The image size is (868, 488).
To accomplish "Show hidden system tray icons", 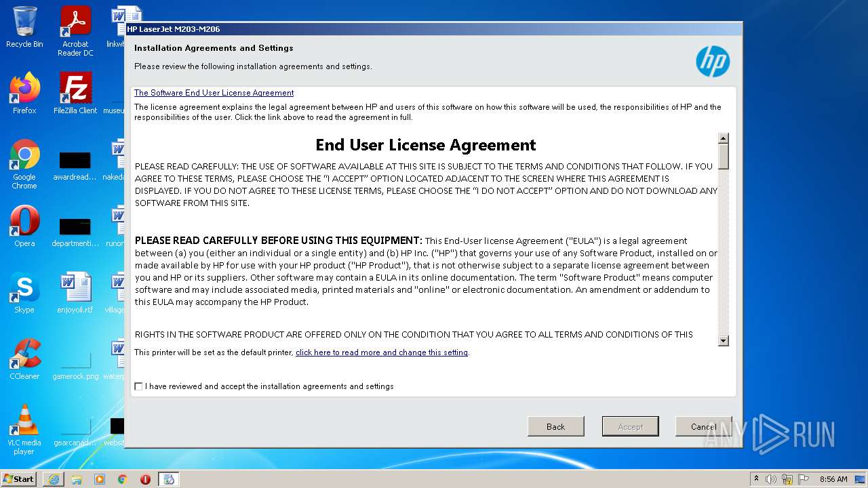I will click(x=757, y=479).
